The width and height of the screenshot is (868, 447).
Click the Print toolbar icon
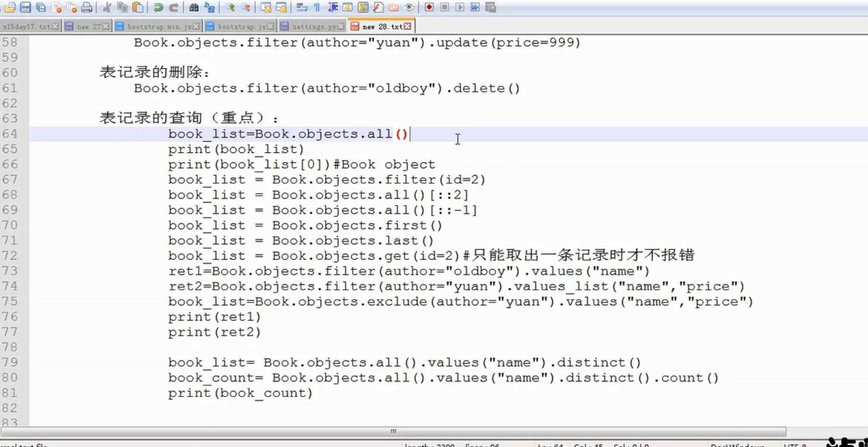(87, 7)
